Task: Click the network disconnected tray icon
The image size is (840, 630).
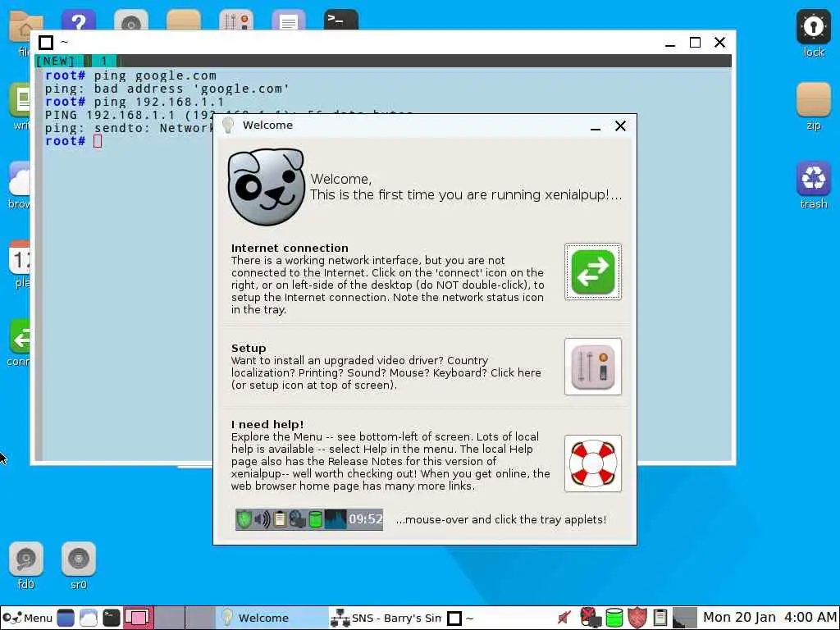Action: [591, 618]
